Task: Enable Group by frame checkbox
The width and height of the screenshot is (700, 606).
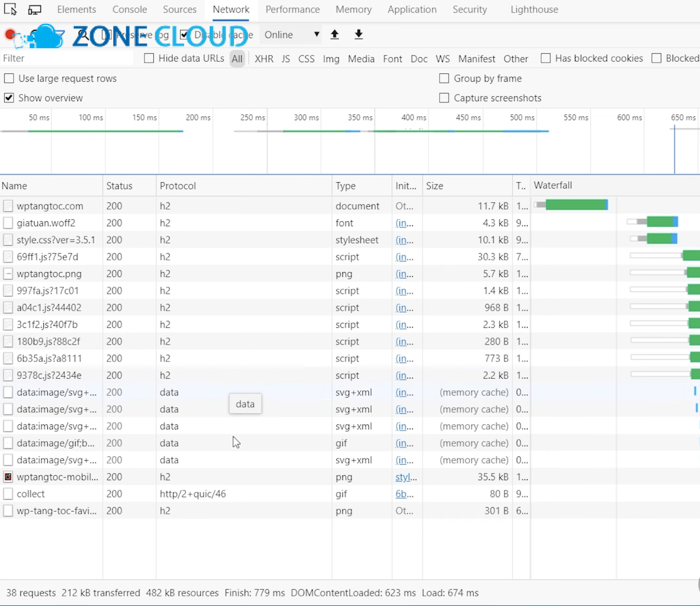Action: point(444,78)
